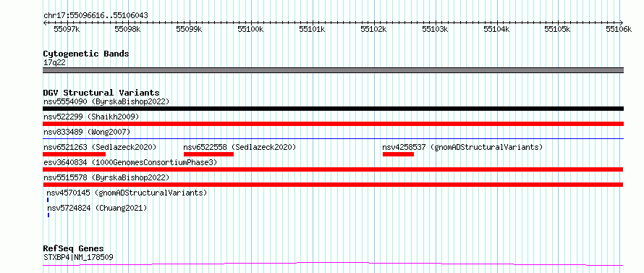Click the esv3640834 (1000GenomesConsortiumPhase3) label
The image size is (644, 273).
(x=130, y=162)
